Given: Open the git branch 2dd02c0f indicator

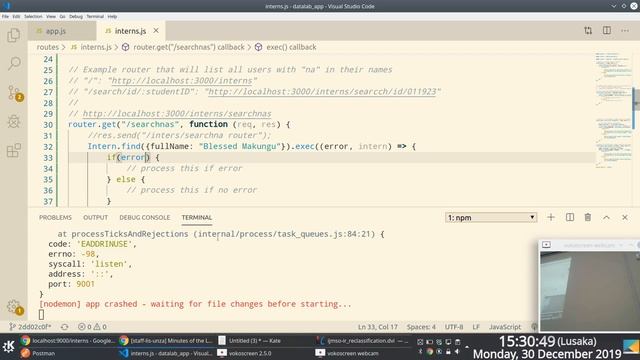Looking at the screenshot, I should coord(30,327).
